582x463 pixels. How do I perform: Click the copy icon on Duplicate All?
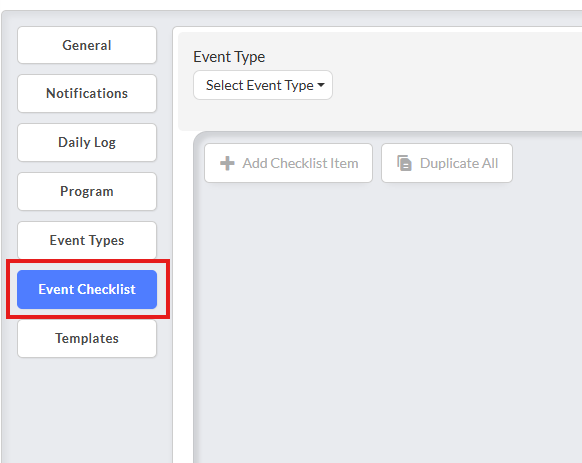tap(404, 163)
